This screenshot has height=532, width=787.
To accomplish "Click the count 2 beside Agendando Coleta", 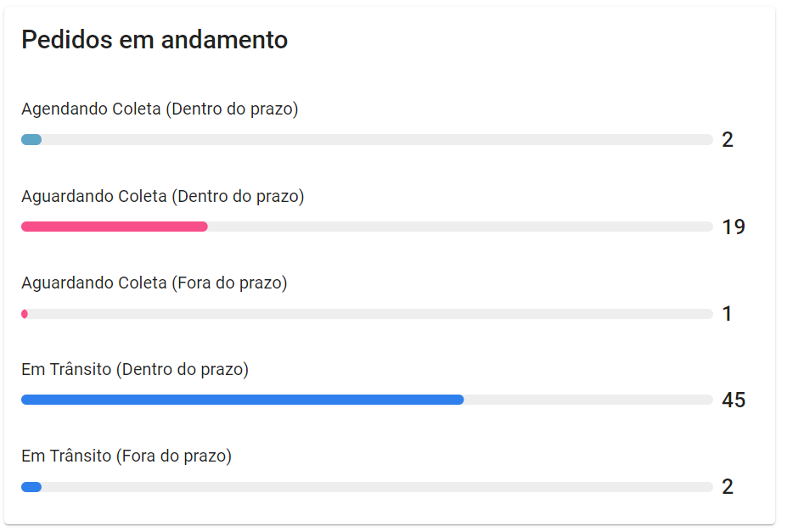I will pyautogui.click(x=728, y=139).
